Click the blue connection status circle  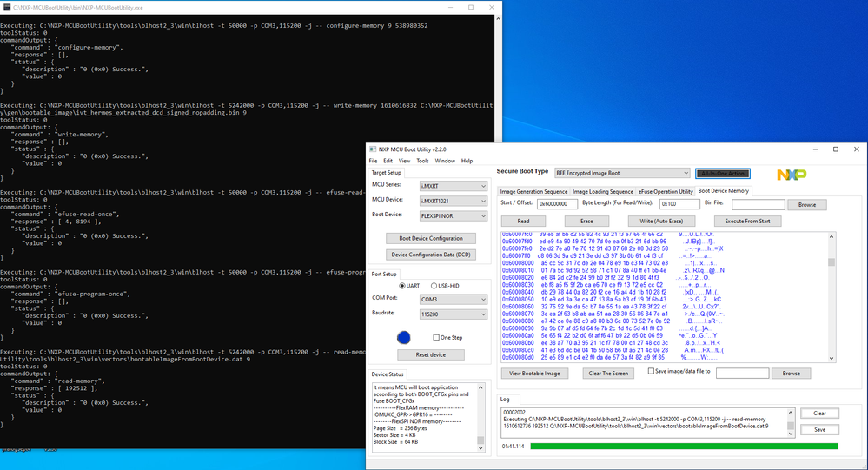[403, 337]
